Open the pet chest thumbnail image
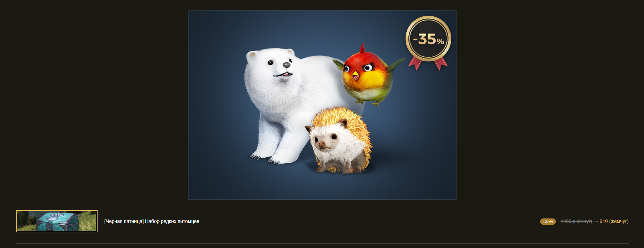Screen dimensions: 644x248 (x=57, y=221)
